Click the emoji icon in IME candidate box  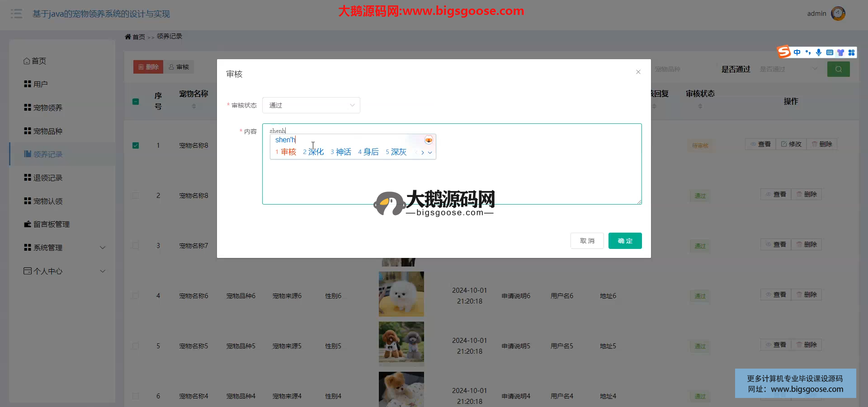(x=428, y=140)
